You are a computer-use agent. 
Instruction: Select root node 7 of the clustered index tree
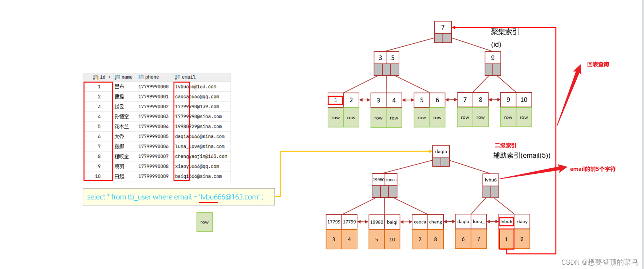click(x=443, y=27)
